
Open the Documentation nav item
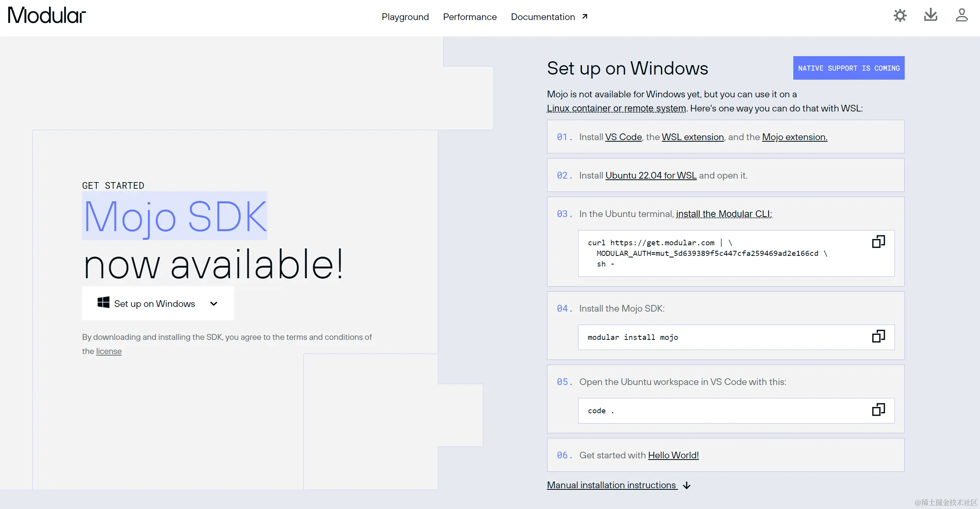pos(543,17)
